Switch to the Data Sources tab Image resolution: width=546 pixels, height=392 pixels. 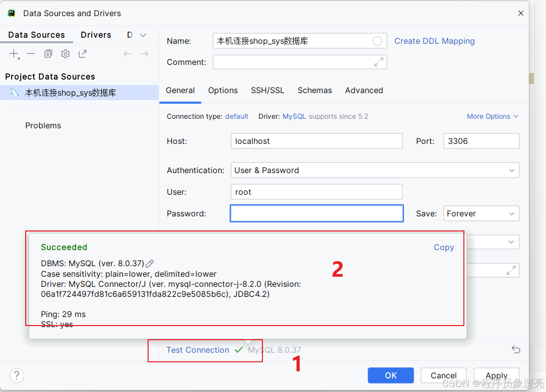point(37,35)
